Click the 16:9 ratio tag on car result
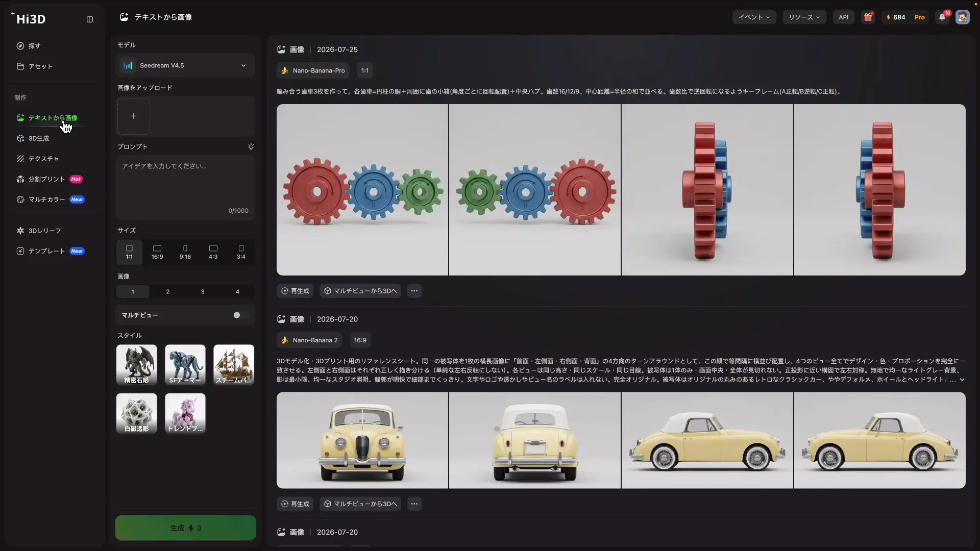 click(360, 340)
